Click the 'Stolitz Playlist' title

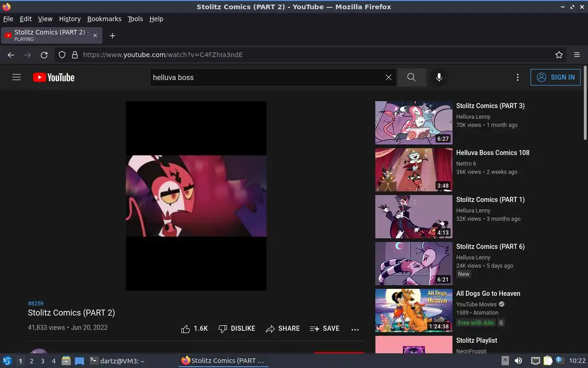(476, 340)
